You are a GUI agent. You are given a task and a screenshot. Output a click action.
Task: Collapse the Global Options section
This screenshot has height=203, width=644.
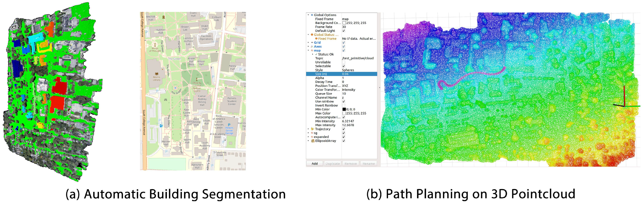click(308, 15)
